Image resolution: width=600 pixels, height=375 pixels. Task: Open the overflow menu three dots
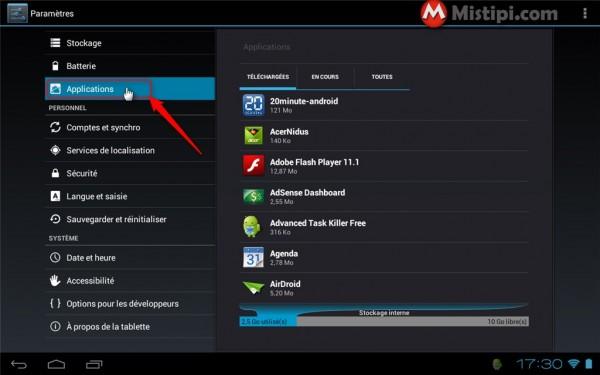(x=585, y=13)
